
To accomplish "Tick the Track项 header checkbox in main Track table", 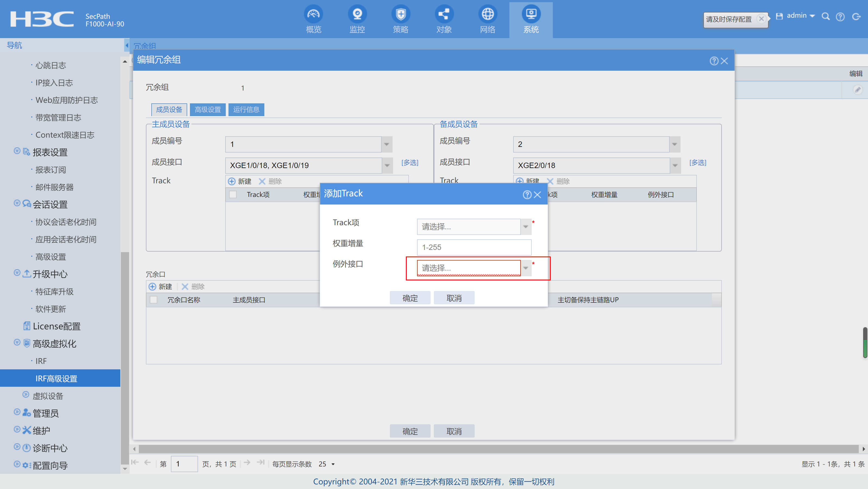I will (x=233, y=194).
